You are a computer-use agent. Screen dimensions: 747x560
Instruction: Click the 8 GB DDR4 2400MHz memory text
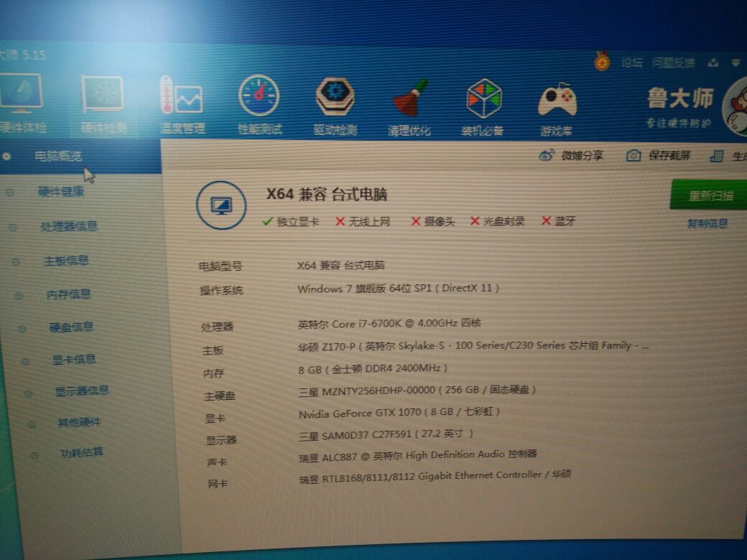coord(373,368)
